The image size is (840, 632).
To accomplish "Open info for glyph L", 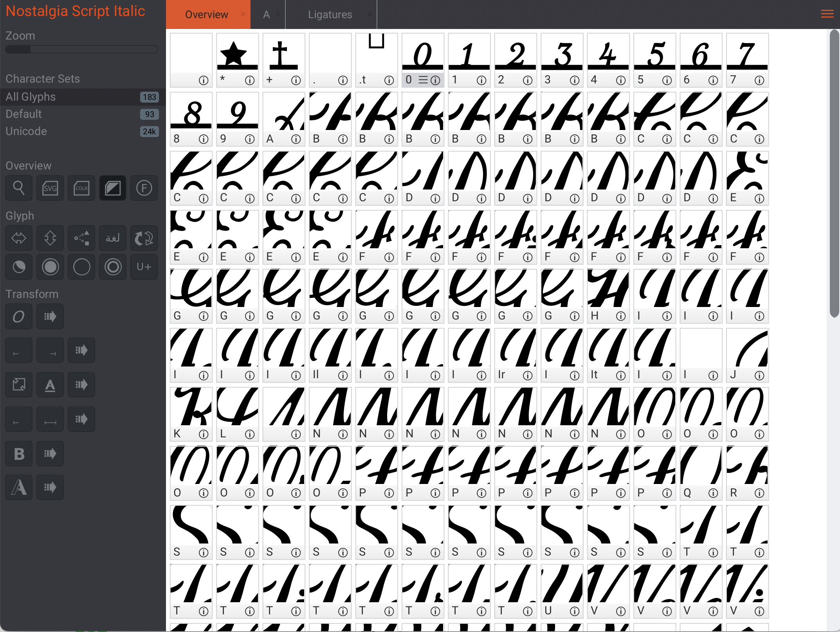I will tap(250, 434).
